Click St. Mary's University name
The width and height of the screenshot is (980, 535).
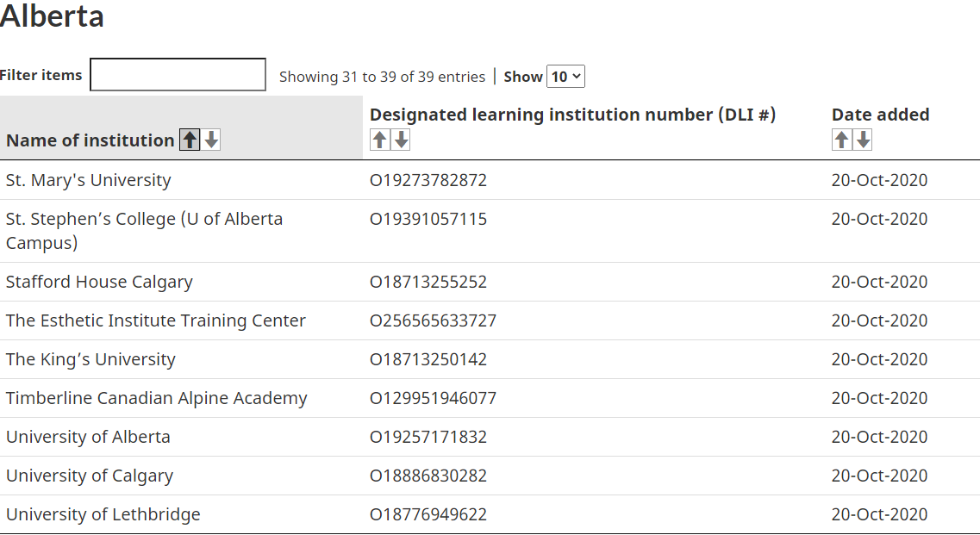pyautogui.click(x=88, y=180)
